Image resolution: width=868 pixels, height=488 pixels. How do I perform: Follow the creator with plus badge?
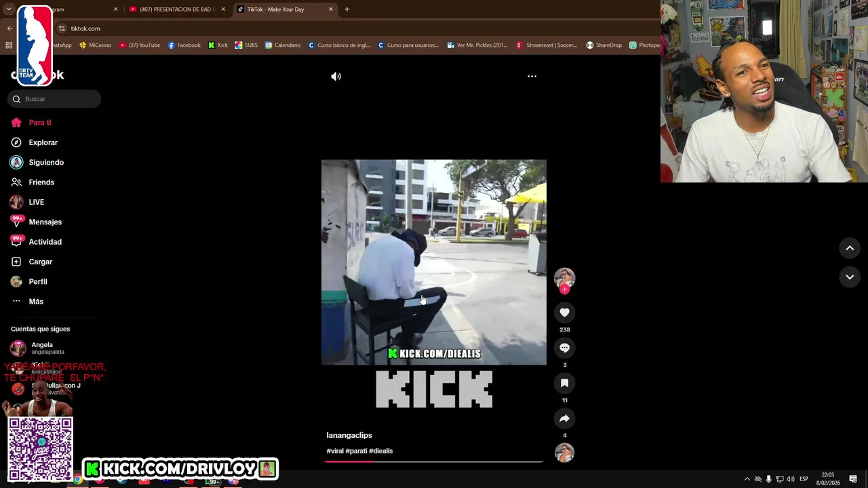[564, 289]
